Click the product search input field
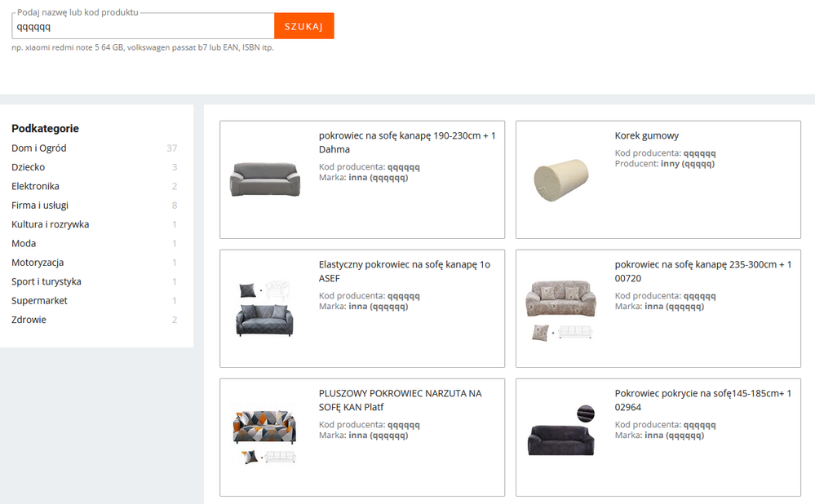The image size is (815, 504). coord(143,26)
